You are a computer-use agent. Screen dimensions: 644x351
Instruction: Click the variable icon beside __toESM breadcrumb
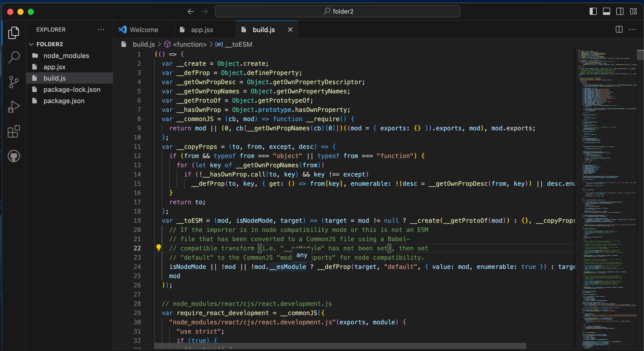219,44
